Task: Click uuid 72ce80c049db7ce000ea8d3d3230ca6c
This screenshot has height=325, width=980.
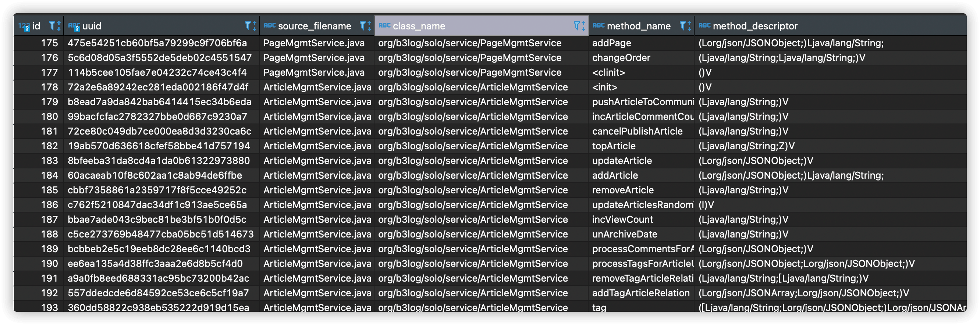Action: 159,131
